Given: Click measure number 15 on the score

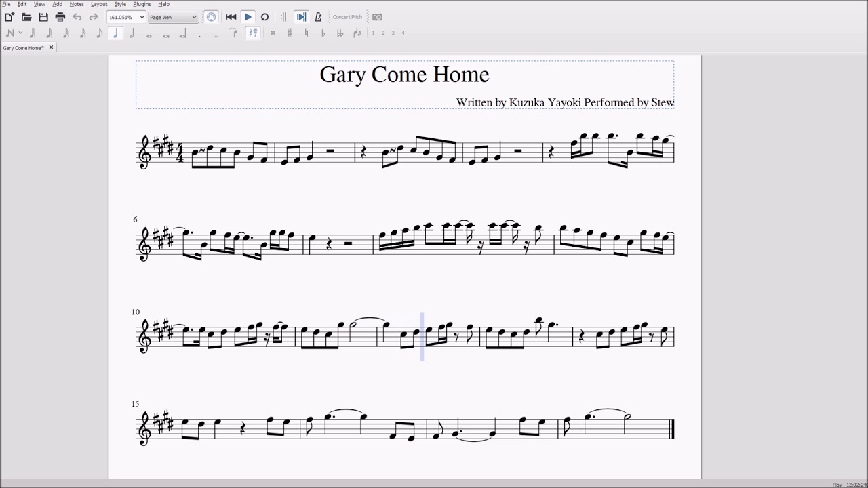Looking at the screenshot, I should [136, 404].
